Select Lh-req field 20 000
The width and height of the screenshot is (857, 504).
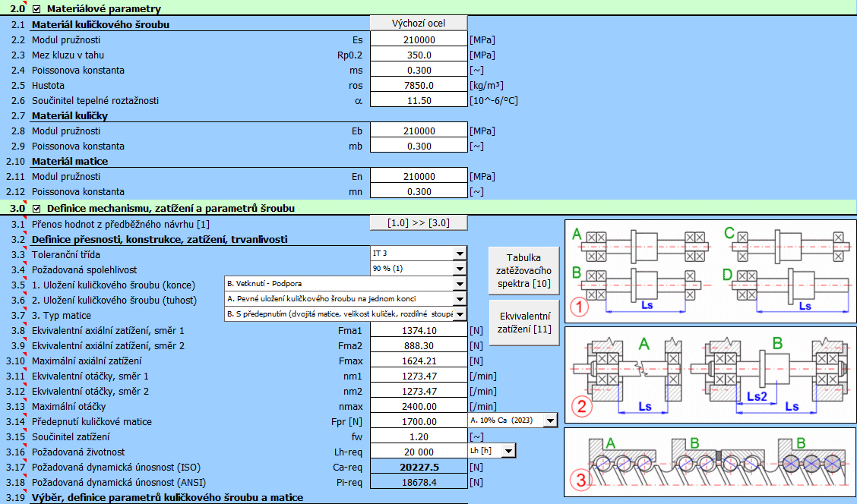tap(419, 452)
